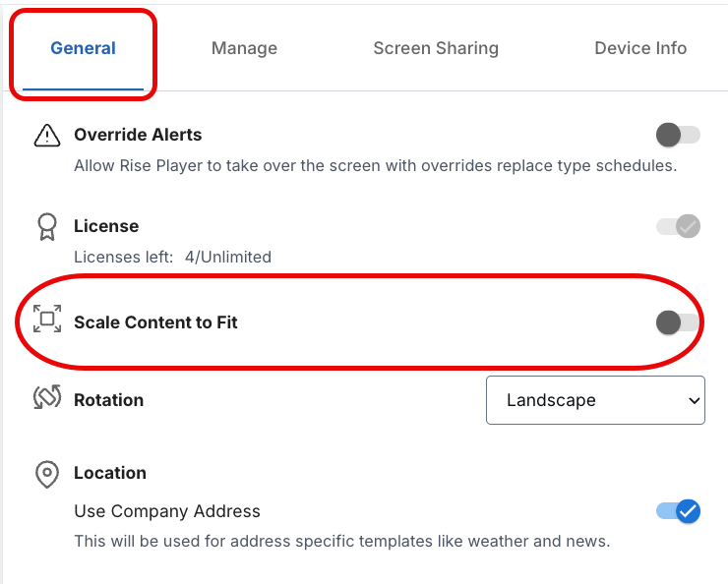Open the Manage tab

pyautogui.click(x=244, y=48)
